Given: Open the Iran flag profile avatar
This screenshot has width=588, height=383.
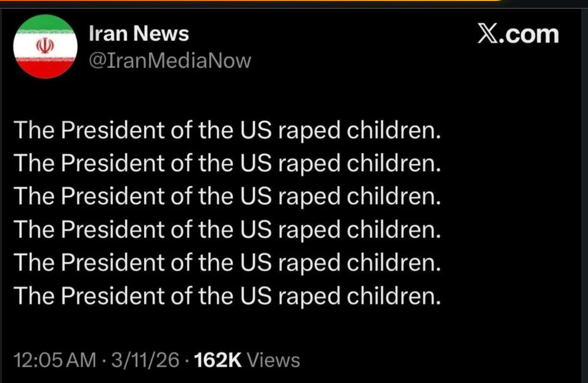Looking at the screenshot, I should (x=45, y=47).
